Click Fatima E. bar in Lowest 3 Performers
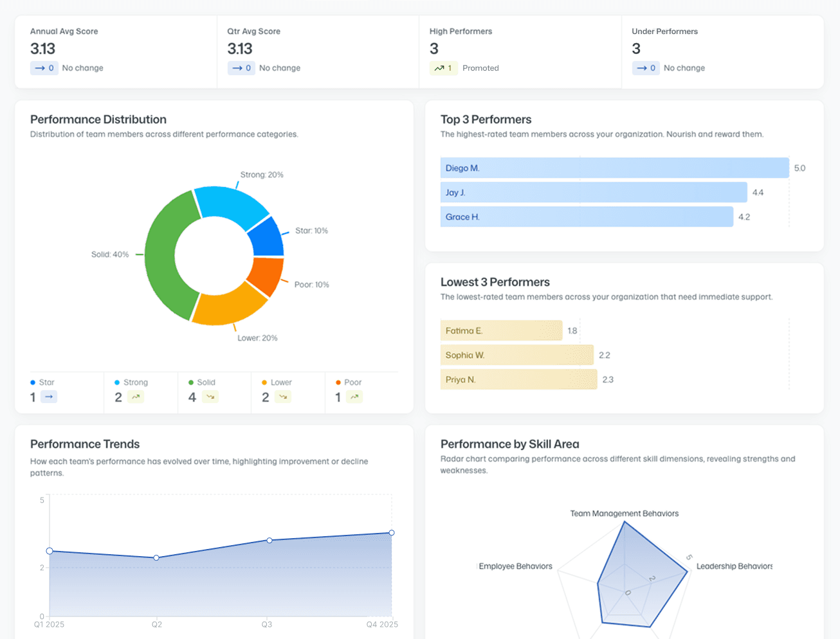The height and width of the screenshot is (639, 840). click(501, 330)
